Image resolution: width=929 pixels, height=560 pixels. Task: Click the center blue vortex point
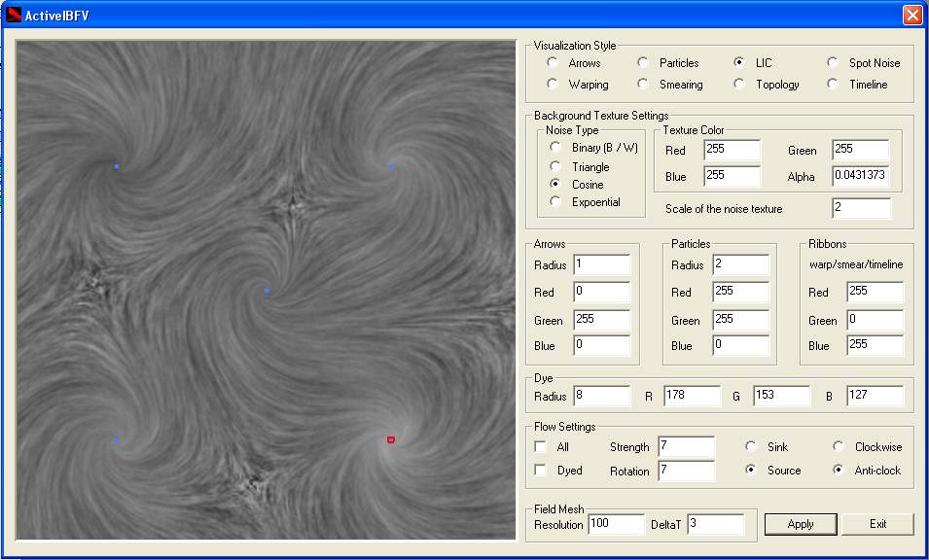coord(267,291)
